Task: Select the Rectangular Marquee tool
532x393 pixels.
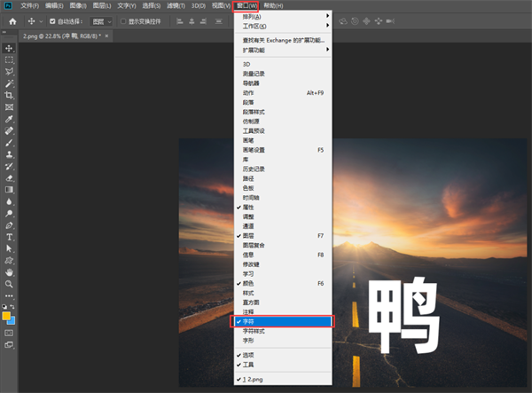Action: 10,59
